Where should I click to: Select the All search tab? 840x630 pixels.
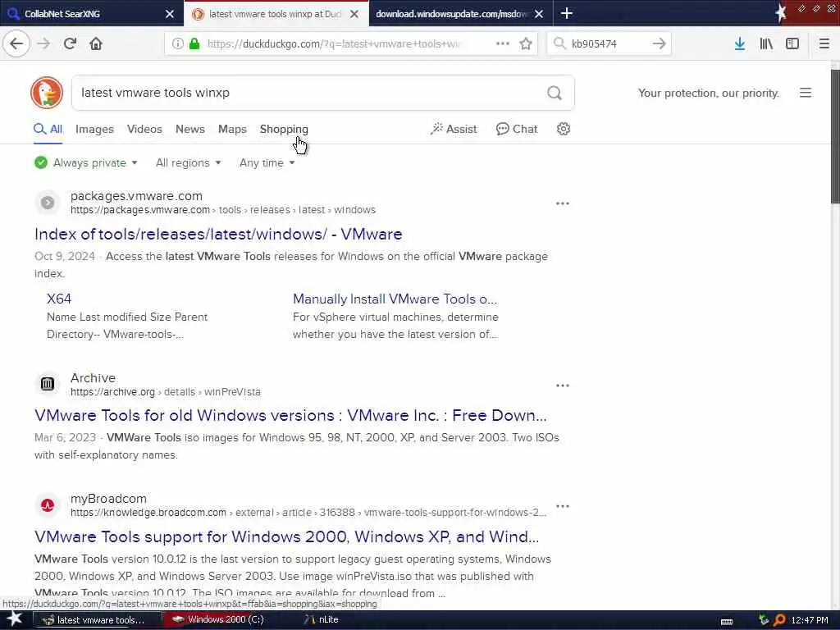(48, 129)
